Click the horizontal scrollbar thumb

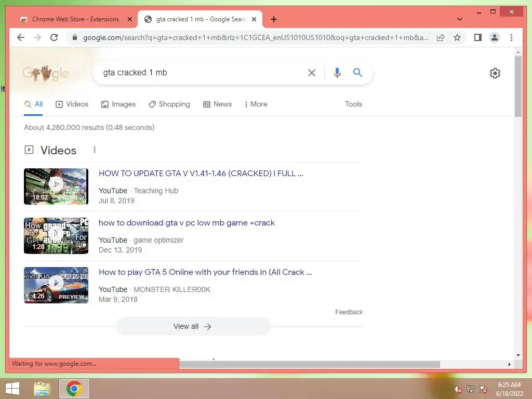click(310, 364)
